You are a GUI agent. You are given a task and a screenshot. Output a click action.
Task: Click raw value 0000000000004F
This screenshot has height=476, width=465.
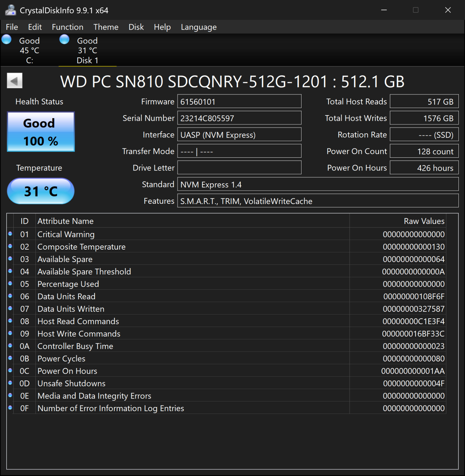[x=414, y=383]
